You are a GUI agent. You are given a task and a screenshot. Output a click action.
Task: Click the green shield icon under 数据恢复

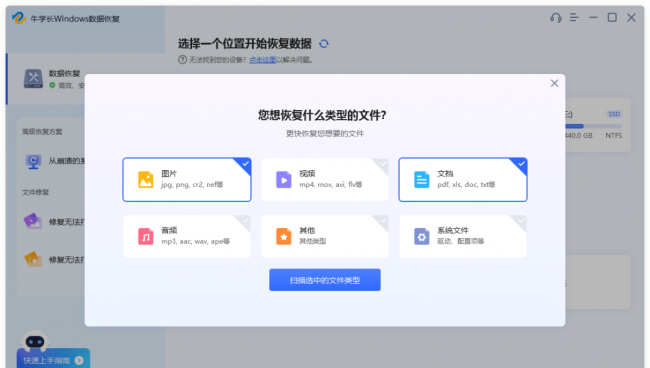tap(52, 85)
